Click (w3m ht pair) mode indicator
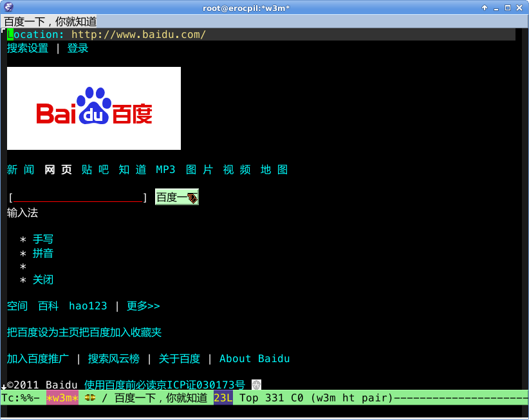 351,398
